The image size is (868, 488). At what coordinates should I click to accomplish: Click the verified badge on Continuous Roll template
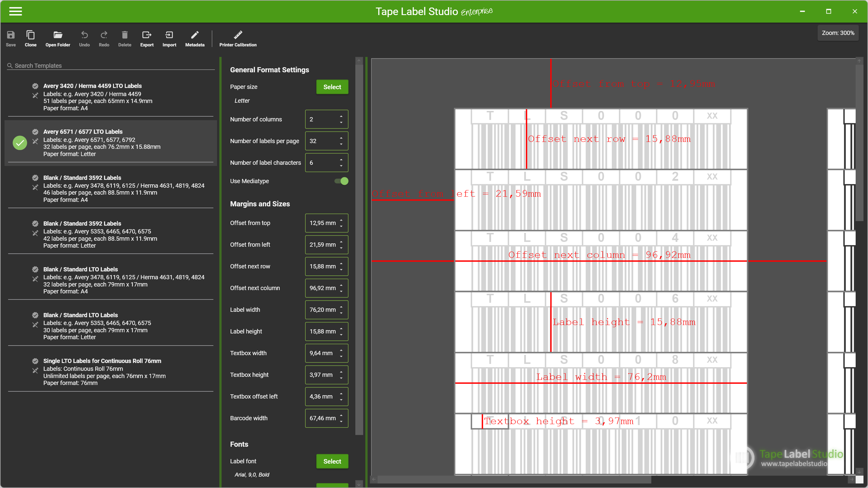coord(35,361)
